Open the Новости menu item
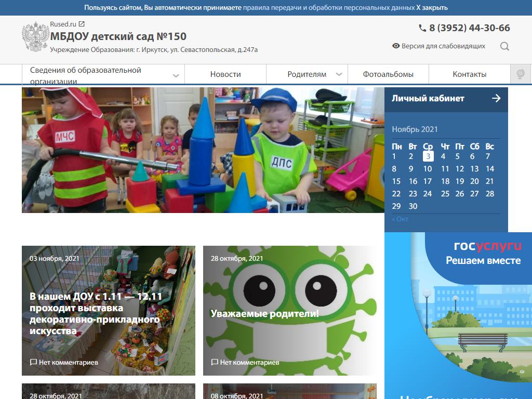Image resolution: width=532 pixels, height=399 pixels. click(225, 74)
